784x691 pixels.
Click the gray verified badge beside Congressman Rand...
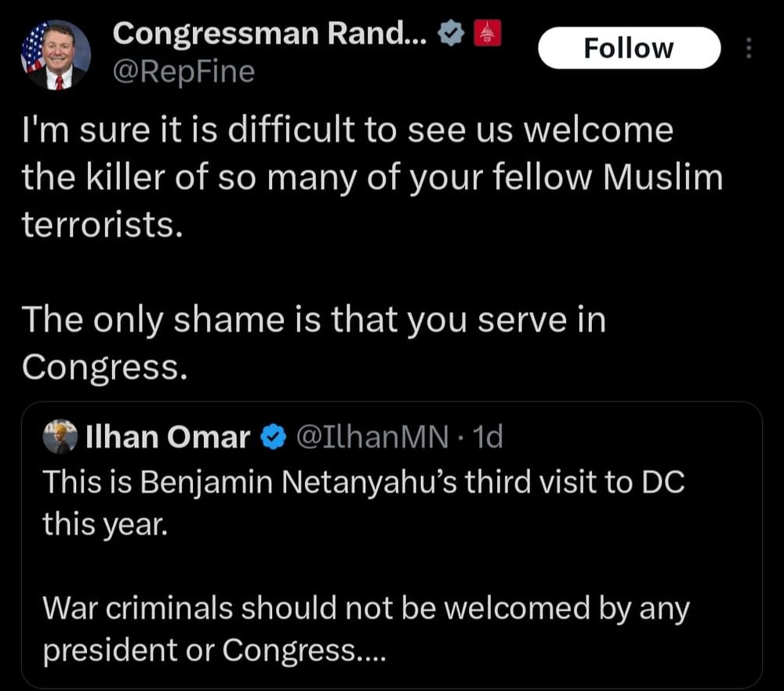coord(451,34)
